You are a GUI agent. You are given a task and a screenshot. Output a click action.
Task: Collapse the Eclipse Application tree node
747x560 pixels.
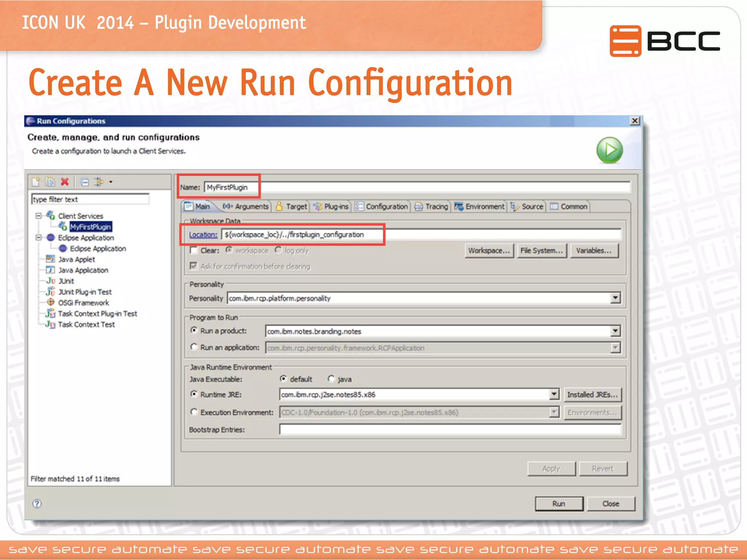38,237
